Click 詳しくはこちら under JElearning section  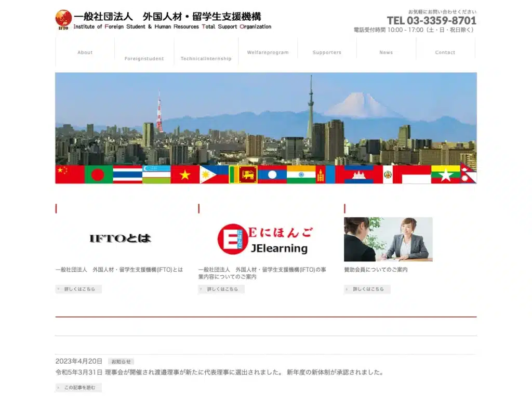(221, 289)
